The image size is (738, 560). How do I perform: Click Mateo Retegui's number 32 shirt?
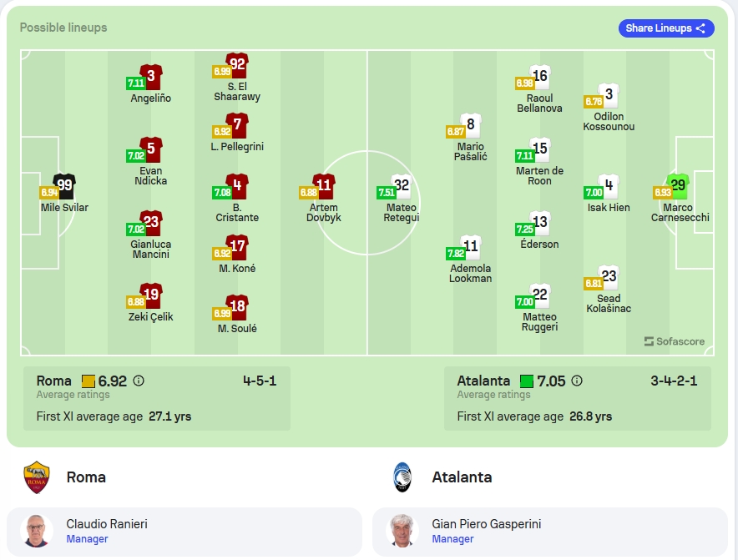[402, 186]
